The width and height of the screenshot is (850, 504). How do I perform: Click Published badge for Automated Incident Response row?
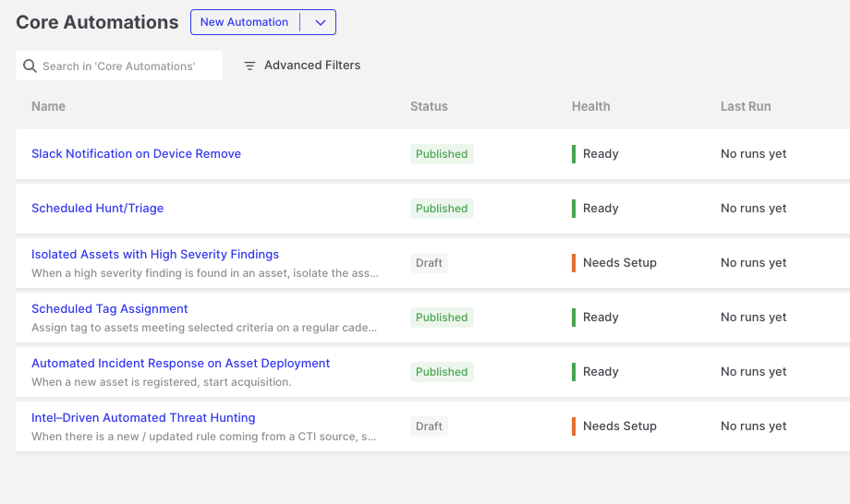tap(442, 372)
